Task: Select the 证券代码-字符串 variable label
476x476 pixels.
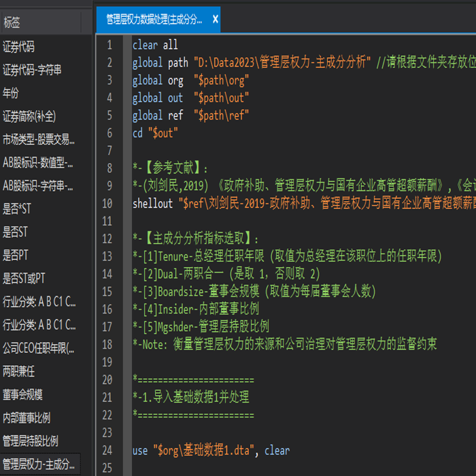Action: pos(32,70)
